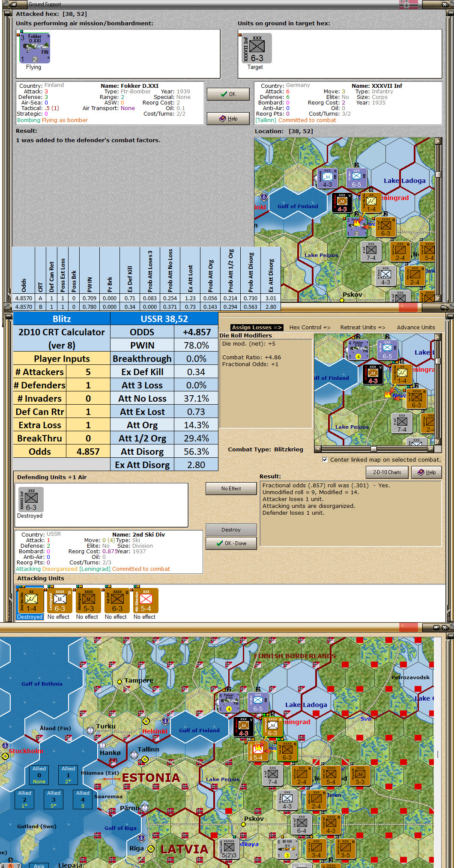Select the 1st Inf 6-3 attacking unit
The image size is (454, 868).
116,601
